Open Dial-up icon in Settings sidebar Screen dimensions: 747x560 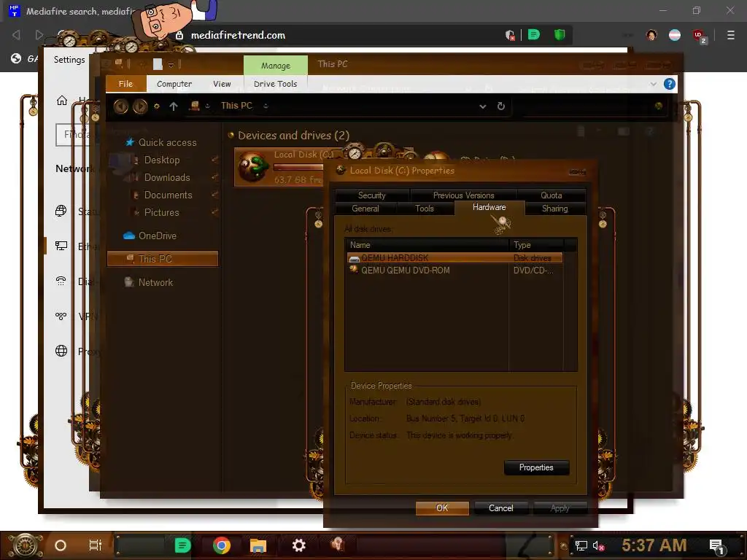(x=61, y=281)
